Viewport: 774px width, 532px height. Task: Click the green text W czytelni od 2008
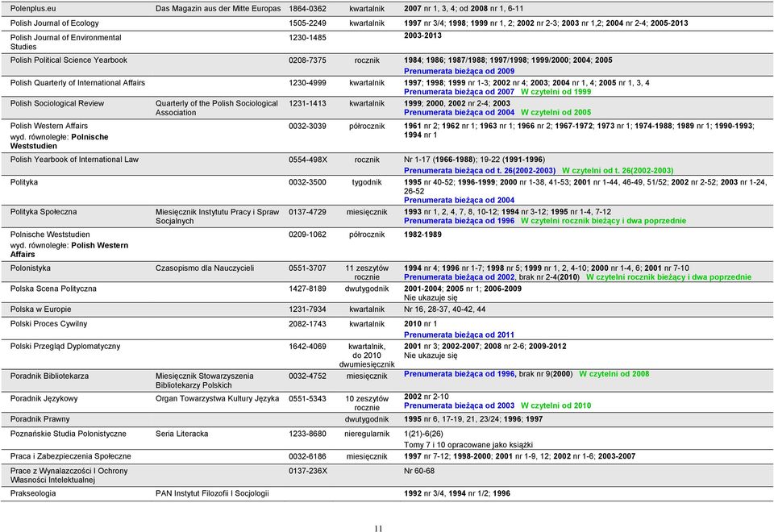tap(614, 374)
